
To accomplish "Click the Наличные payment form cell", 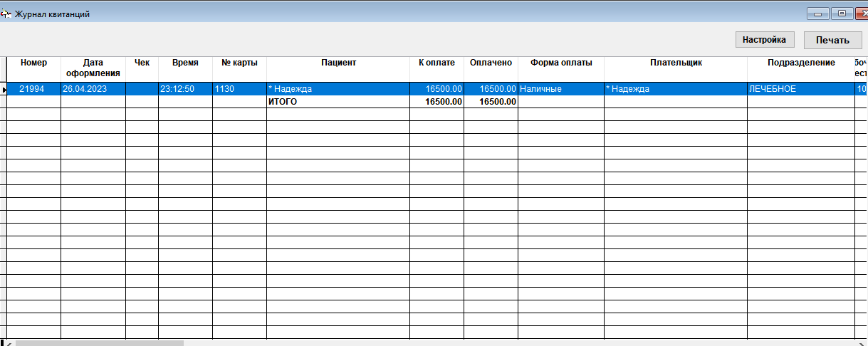I will (x=561, y=89).
